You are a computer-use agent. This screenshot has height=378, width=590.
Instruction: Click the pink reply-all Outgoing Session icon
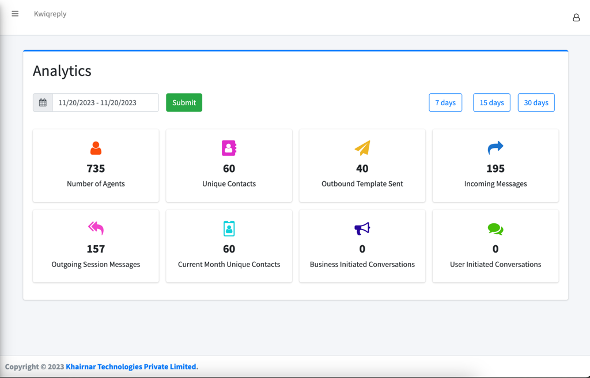[x=96, y=228]
